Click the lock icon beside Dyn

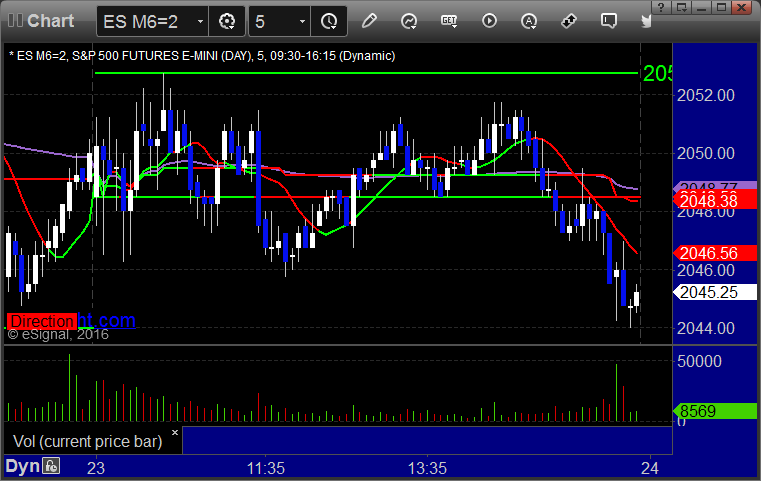51,466
